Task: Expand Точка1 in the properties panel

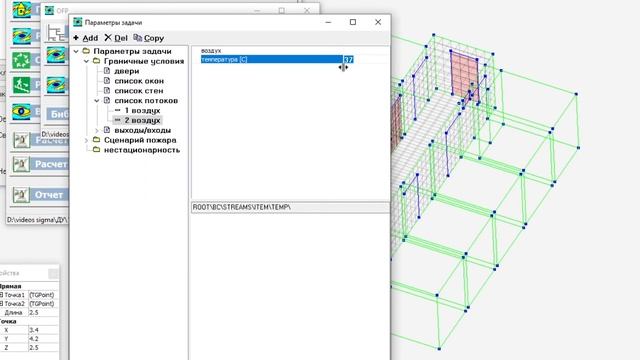Action: pyautogui.click(x=2, y=295)
